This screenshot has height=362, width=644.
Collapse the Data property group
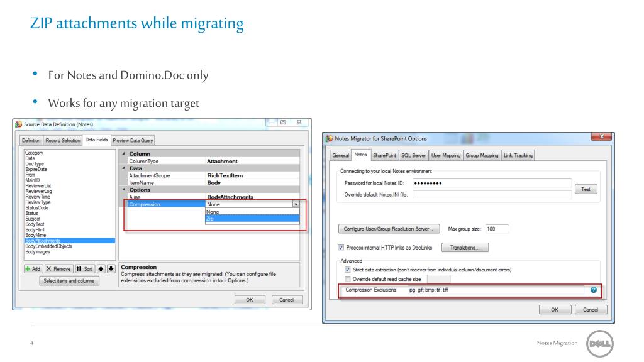click(124, 168)
